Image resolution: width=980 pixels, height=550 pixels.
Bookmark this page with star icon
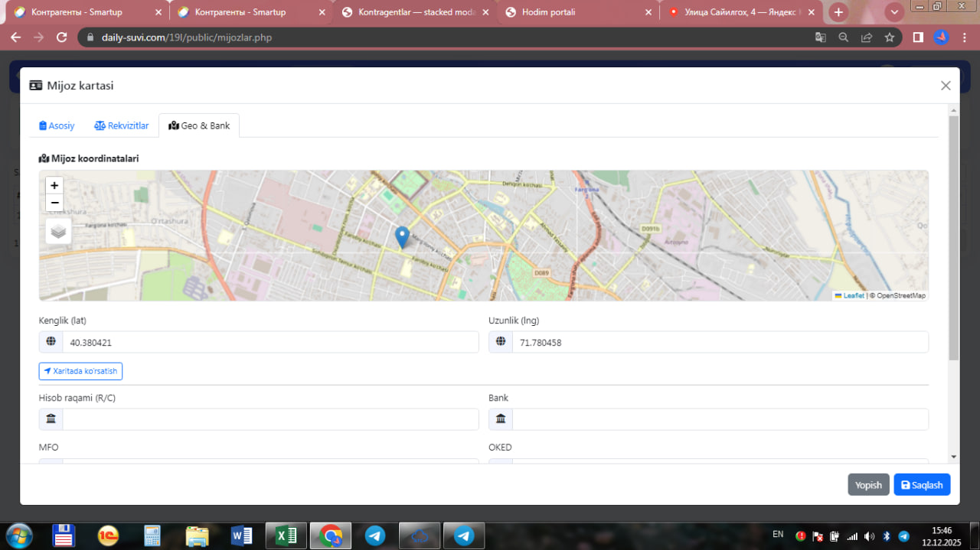coord(889,37)
